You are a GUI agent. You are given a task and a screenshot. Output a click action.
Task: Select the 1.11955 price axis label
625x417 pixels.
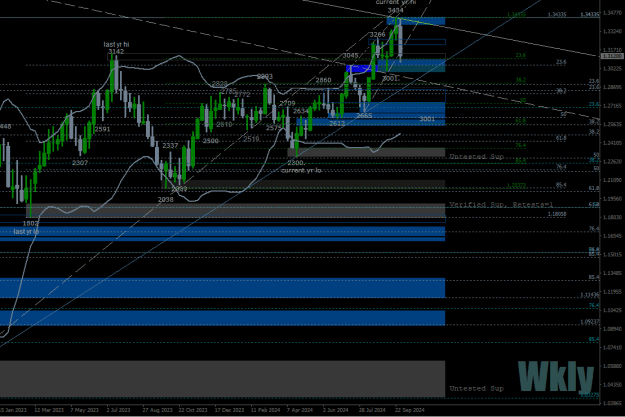pyautogui.click(x=612, y=292)
